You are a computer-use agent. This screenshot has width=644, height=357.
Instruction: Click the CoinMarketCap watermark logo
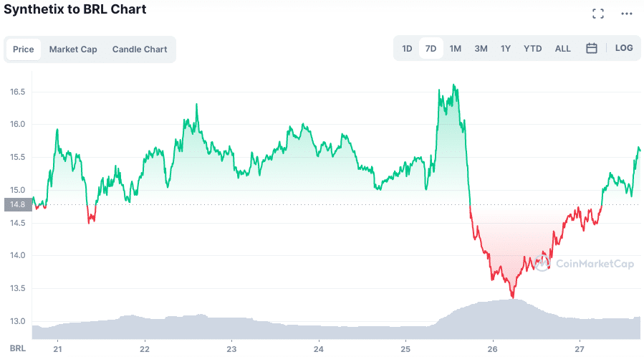(583, 264)
